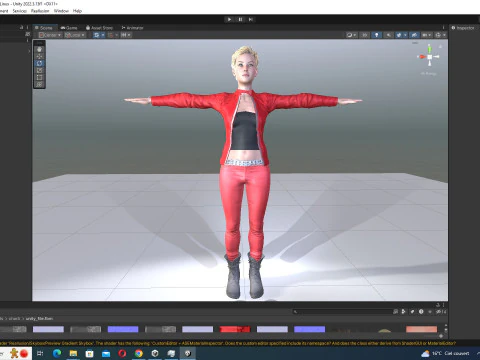480x360 pixels.
Task: Select the Transform tool
Action: [39, 84]
